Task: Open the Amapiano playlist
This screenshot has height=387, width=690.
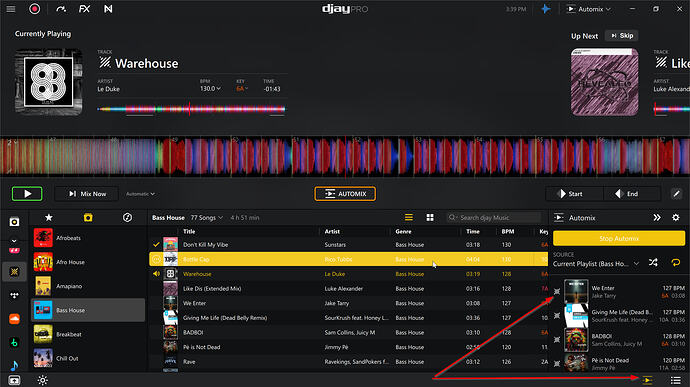Action: [88, 286]
